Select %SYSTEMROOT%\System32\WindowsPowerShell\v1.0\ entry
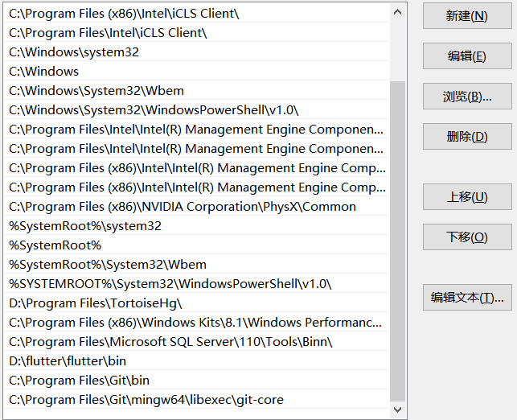This screenshot has height=420, width=517. [x=196, y=284]
